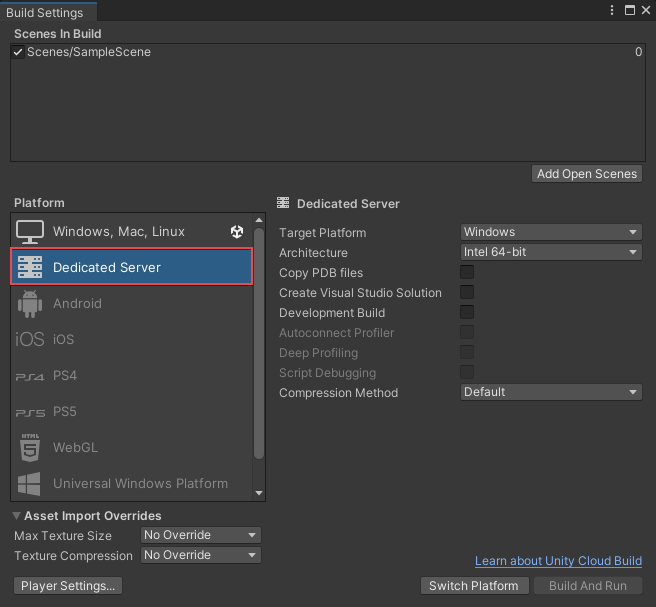Click the Windows, Mac, Linux monitor icon

click(30, 231)
